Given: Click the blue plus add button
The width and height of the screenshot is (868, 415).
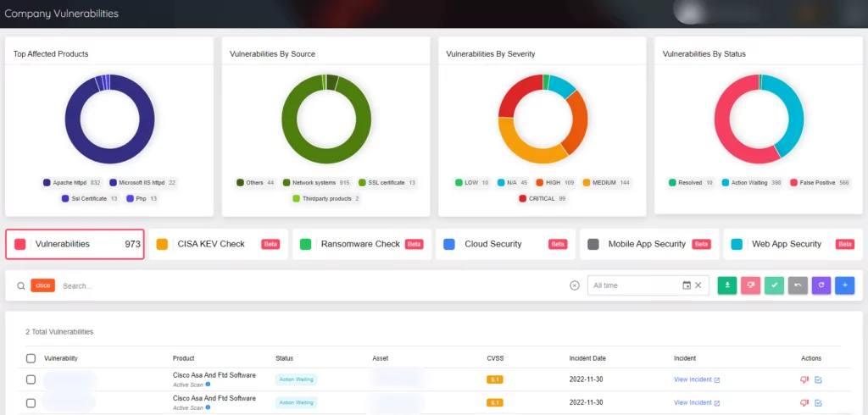Looking at the screenshot, I should click(x=845, y=285).
